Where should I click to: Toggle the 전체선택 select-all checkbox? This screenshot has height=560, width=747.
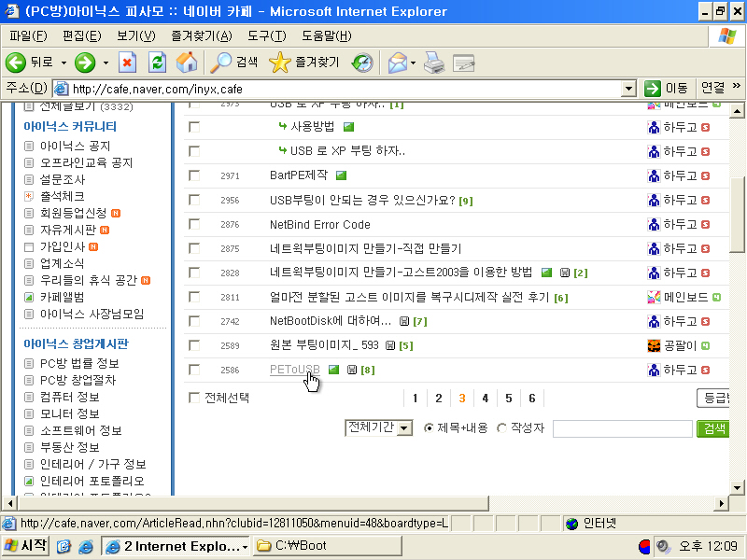coord(194,398)
